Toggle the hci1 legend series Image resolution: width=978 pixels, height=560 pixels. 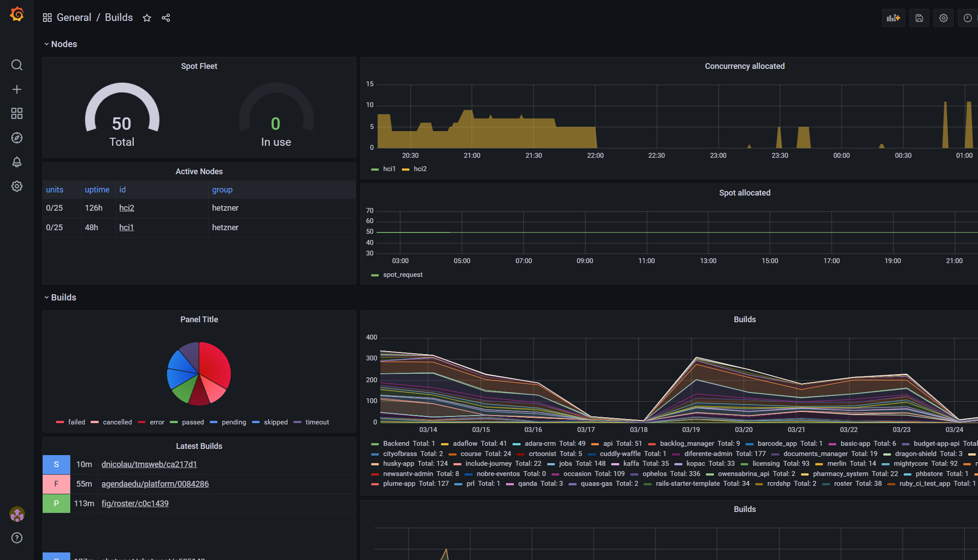click(389, 169)
